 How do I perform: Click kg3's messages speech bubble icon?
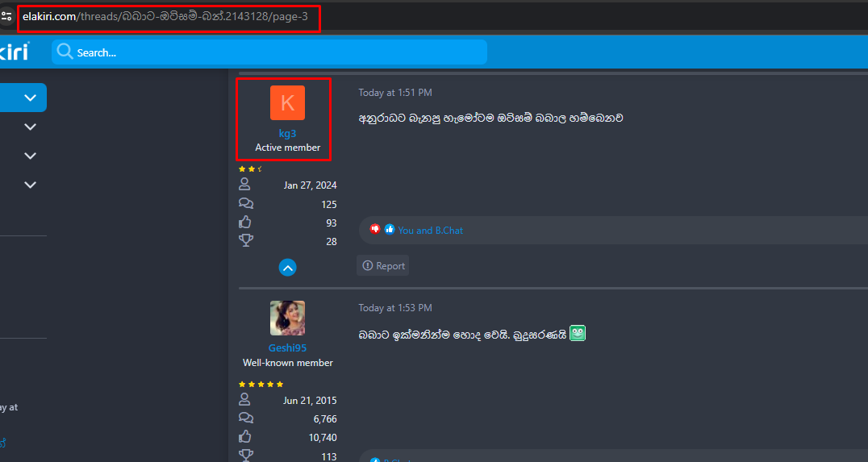246,203
